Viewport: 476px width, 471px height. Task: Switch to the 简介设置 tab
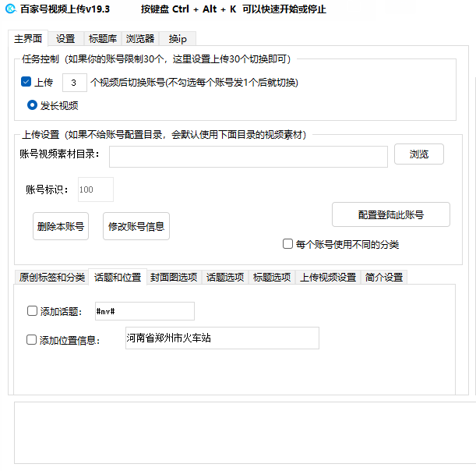click(x=384, y=277)
